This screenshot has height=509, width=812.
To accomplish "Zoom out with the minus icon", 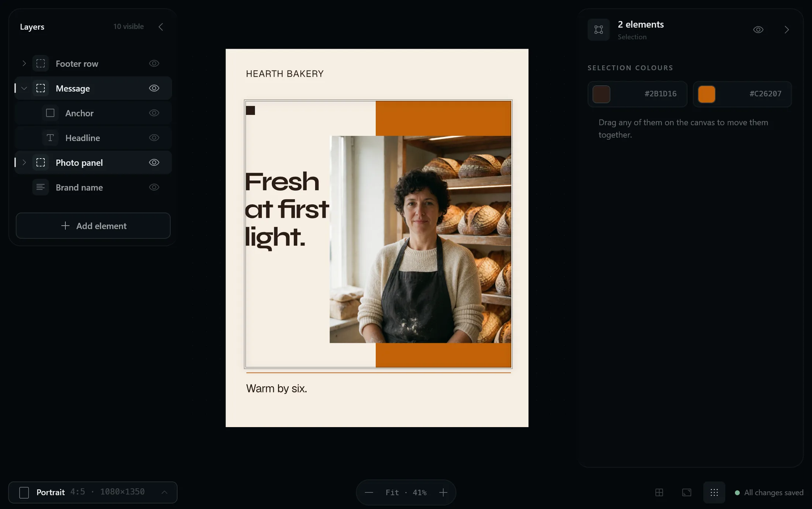I will 369,492.
